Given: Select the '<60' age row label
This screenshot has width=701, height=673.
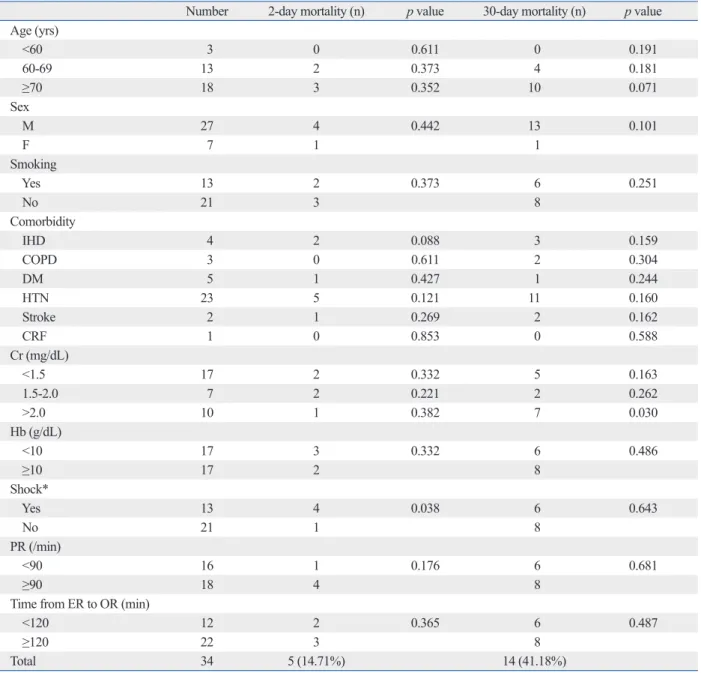Looking at the screenshot, I should 32,49.
